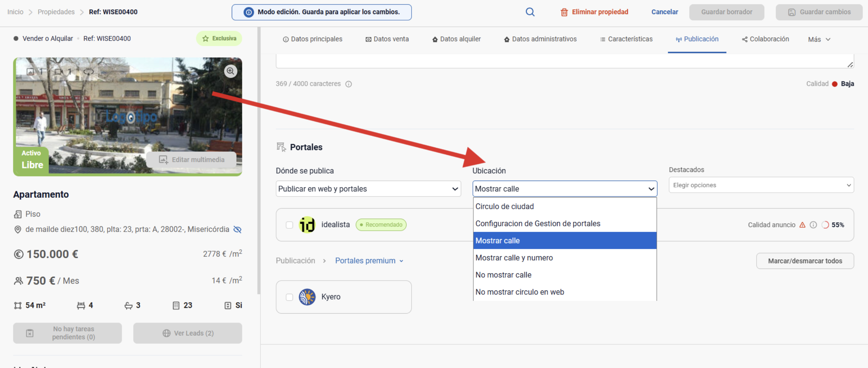This screenshot has width=868, height=368.
Task: Go to Inicio breadcrumb
Action: coord(15,12)
